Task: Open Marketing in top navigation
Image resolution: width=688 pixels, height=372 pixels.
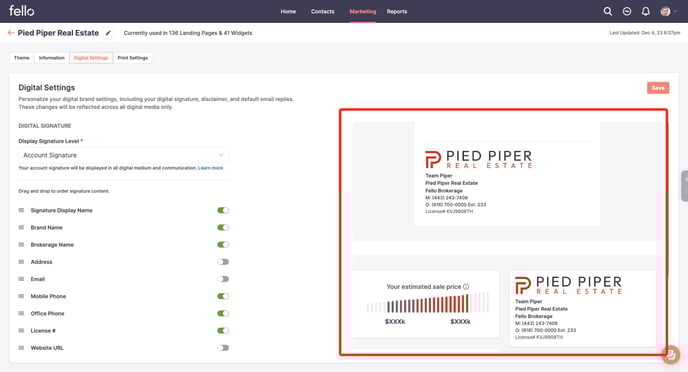Action: [x=363, y=11]
